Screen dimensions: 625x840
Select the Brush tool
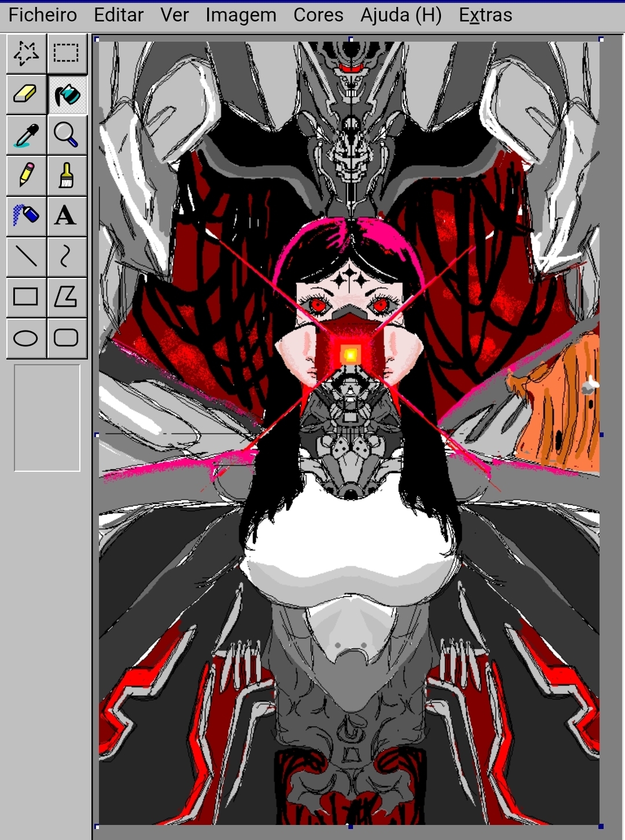tap(67, 175)
